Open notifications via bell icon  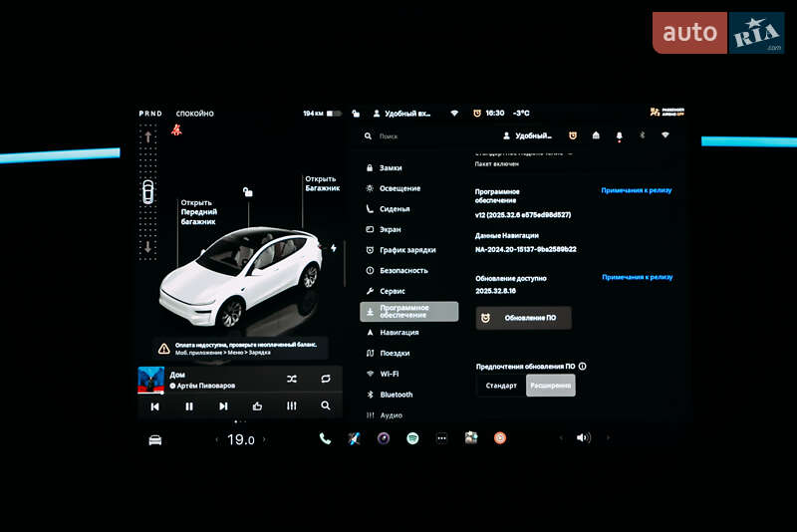[619, 135]
